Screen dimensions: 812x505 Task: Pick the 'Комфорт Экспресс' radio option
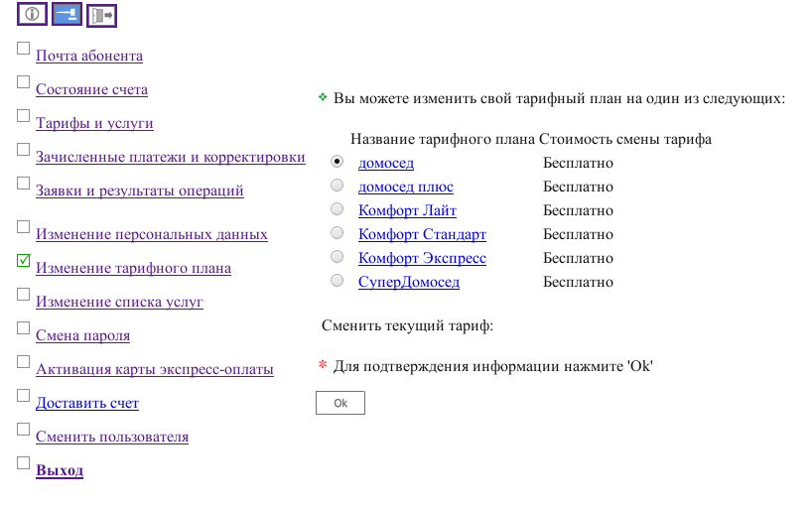(x=338, y=257)
